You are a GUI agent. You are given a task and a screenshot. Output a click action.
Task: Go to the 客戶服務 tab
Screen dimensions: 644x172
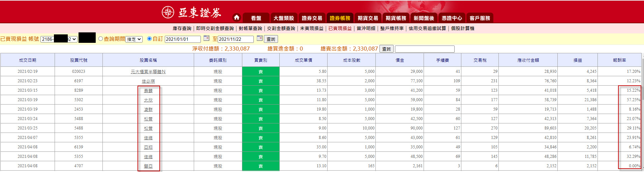coord(480,18)
